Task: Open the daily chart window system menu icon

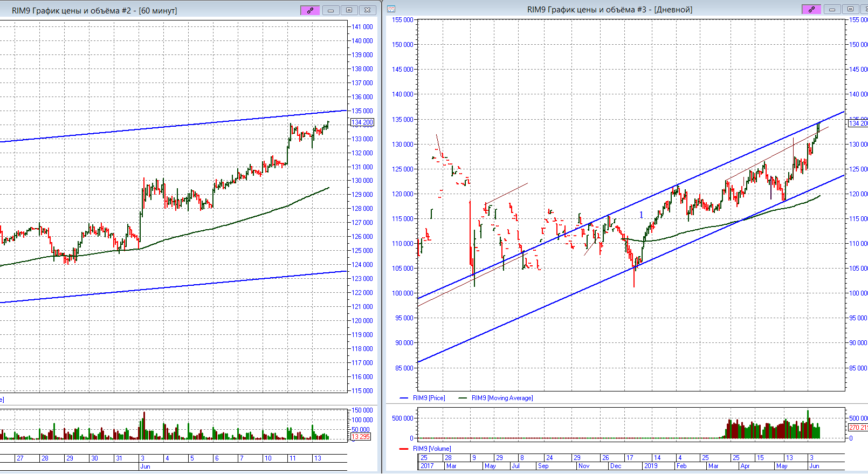Action: (x=391, y=9)
